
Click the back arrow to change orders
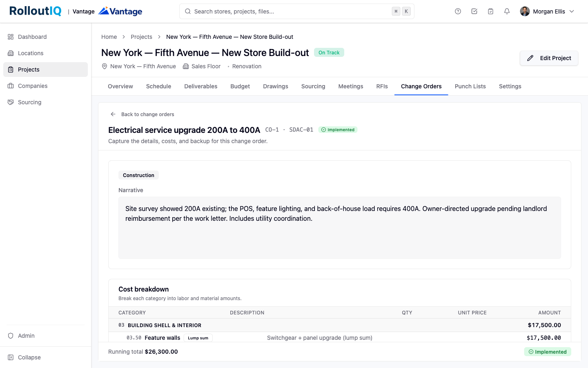(113, 114)
